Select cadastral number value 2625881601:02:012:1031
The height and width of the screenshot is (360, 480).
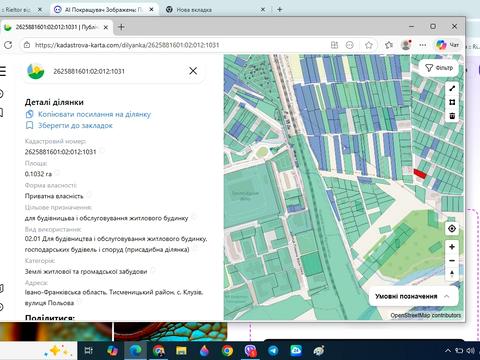tap(60, 152)
